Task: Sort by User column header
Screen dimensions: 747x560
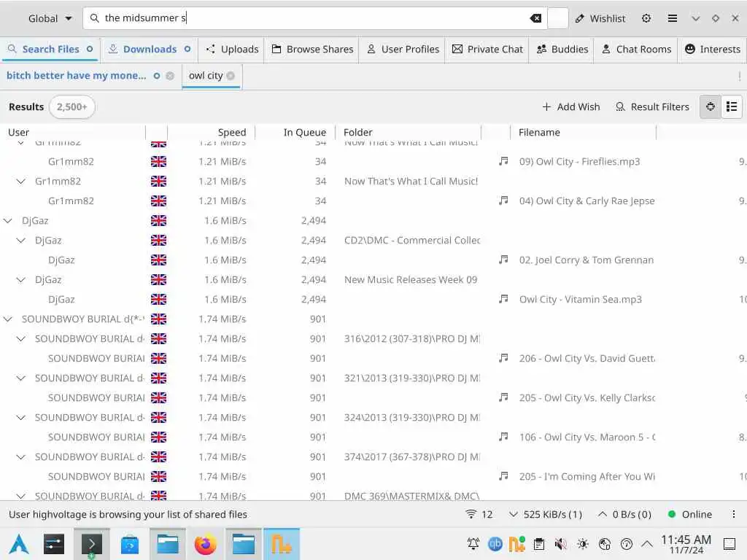Action: coord(74,133)
